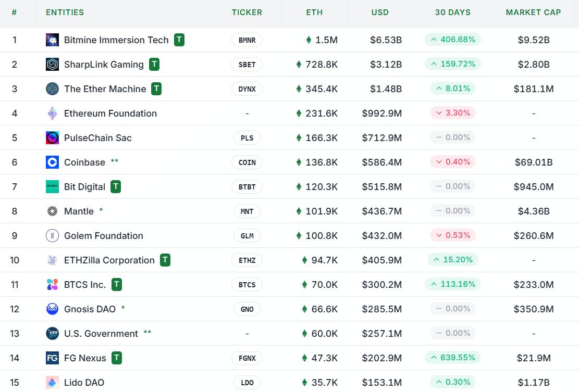Click the 113.16% change badge for BTCS Inc.
The width and height of the screenshot is (579, 392).
pos(453,284)
